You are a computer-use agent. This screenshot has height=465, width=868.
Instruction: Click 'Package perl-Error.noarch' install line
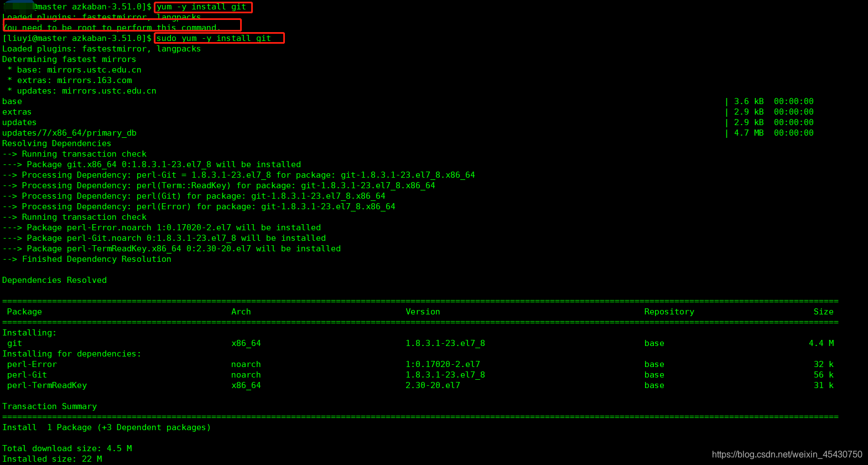[162, 228]
